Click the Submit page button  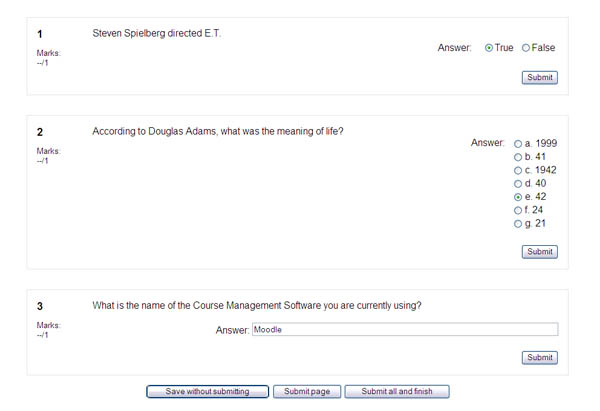tap(307, 391)
